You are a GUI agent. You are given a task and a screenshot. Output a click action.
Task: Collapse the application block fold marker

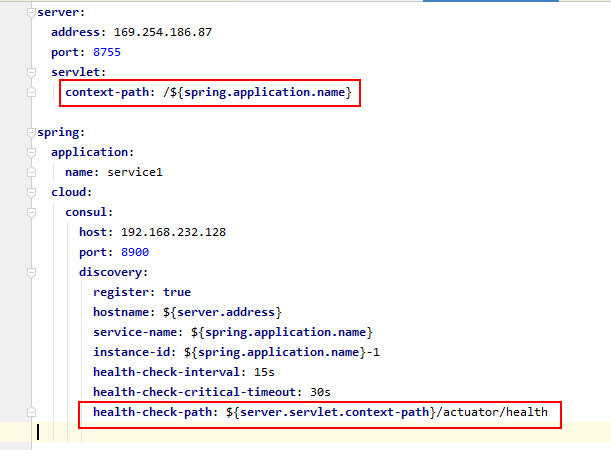coord(32,152)
